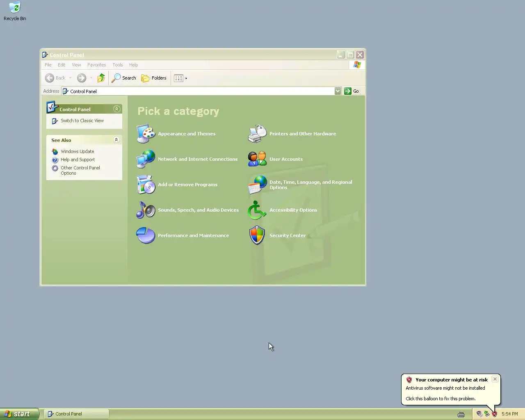Open the Sounds, Speech, and Audio Devices icon
The width and height of the screenshot is (525, 420).
tap(146, 210)
